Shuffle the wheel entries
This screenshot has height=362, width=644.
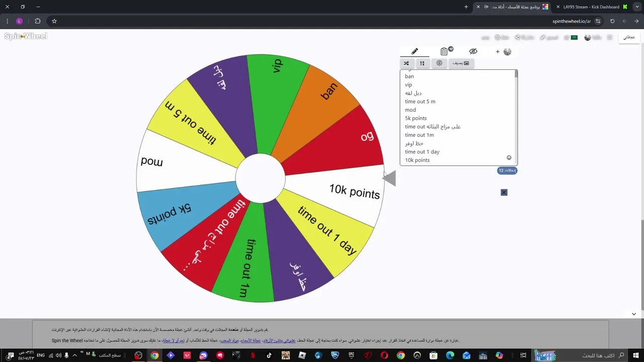(x=406, y=63)
